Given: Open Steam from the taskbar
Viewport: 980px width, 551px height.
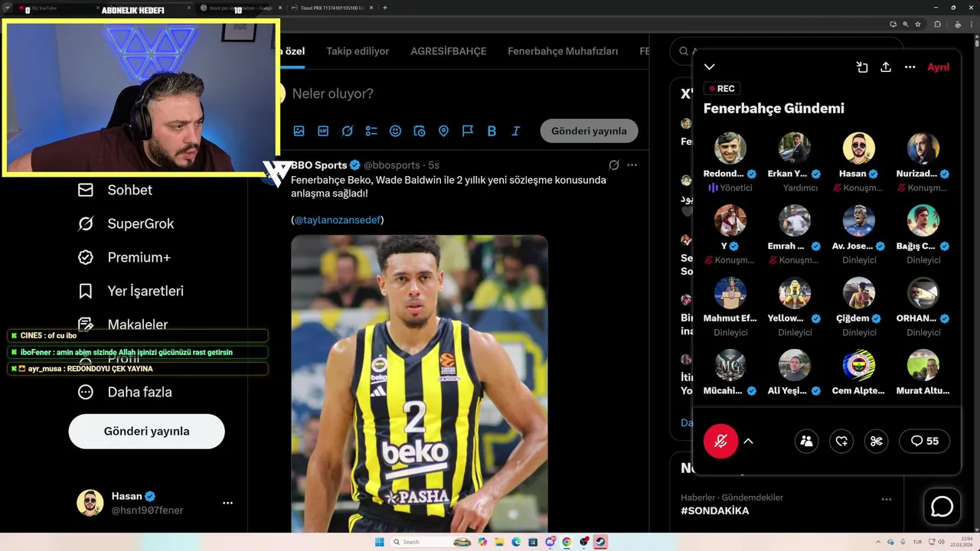Looking at the screenshot, I should pos(601,542).
